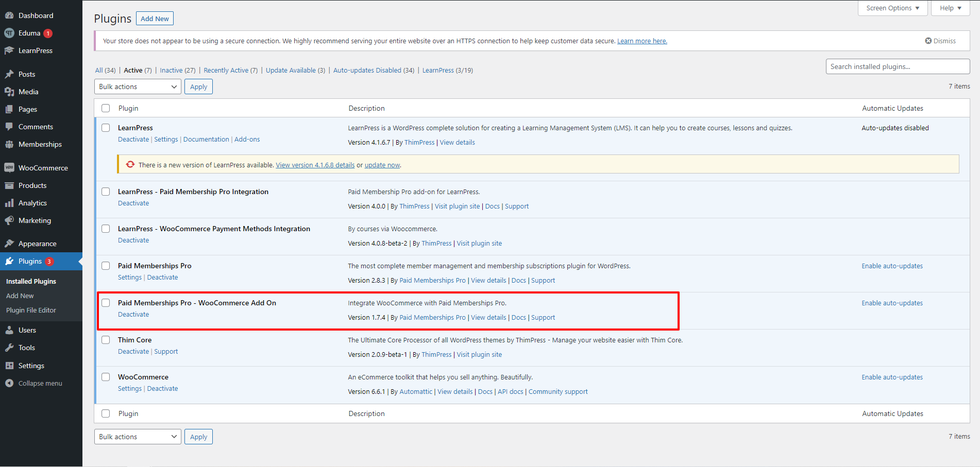Click the Products box icon
The image size is (980, 467).
[9, 185]
